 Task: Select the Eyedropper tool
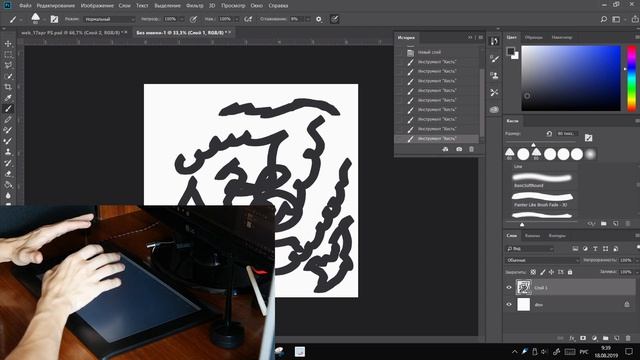8,98
